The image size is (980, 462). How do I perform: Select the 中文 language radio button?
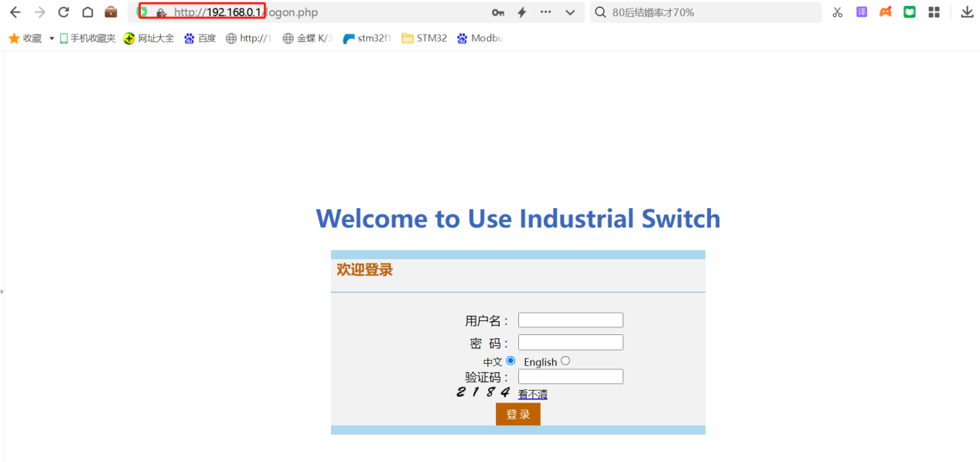(x=510, y=361)
